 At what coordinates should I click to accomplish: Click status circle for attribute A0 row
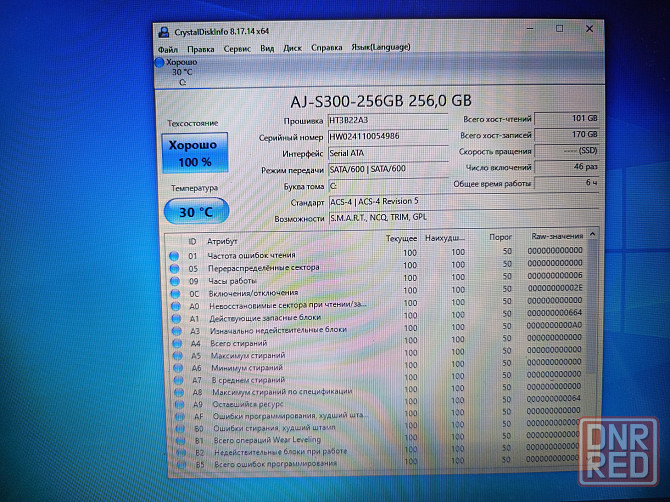point(176,306)
